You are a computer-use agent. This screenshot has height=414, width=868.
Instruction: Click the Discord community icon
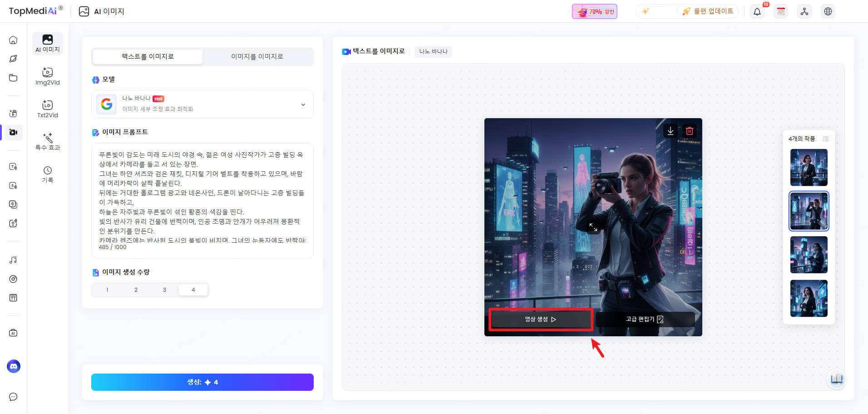[14, 366]
